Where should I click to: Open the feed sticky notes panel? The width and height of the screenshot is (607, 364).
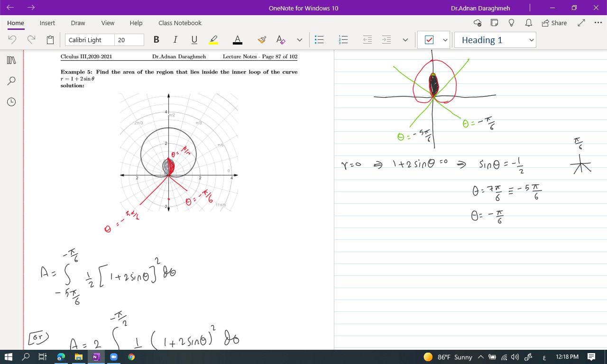(494, 23)
